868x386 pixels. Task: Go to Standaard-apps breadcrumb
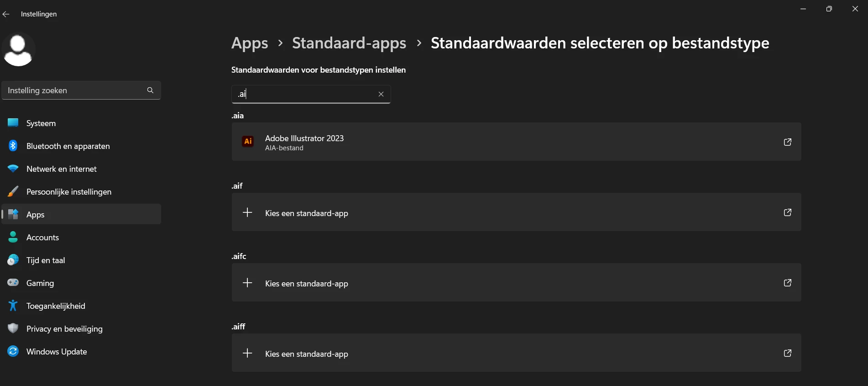pos(349,43)
